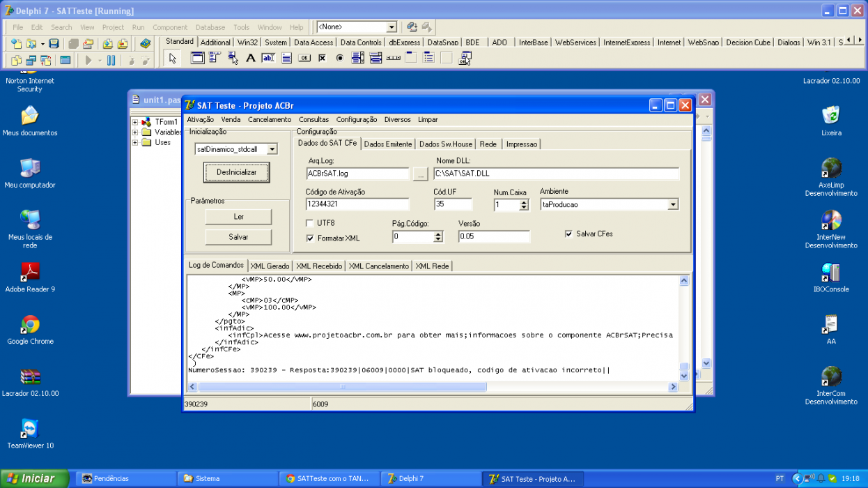Screen dimensions: 868x488
Task: Click the Pause program toolbar icon
Action: click(111, 61)
